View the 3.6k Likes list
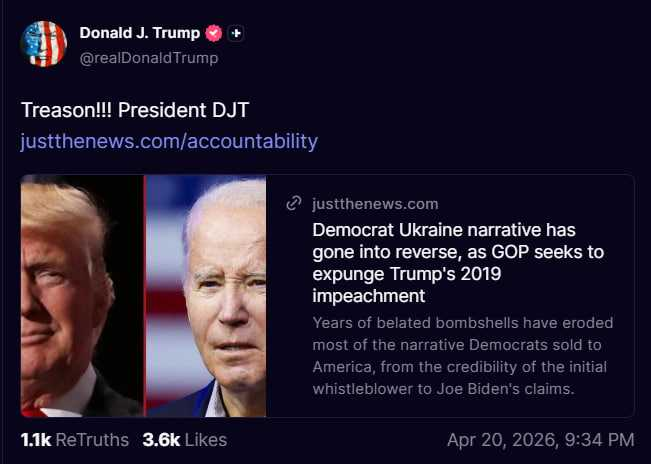The width and height of the screenshot is (651, 464). tap(185, 440)
